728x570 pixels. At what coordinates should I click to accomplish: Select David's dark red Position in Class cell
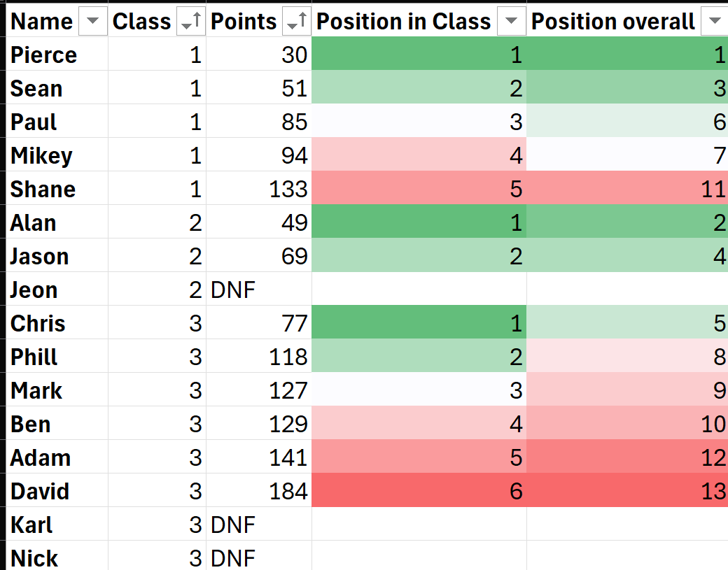419,490
